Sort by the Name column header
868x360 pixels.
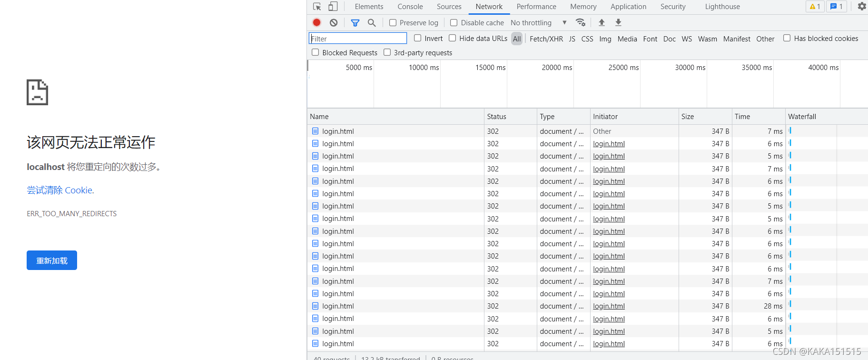395,117
